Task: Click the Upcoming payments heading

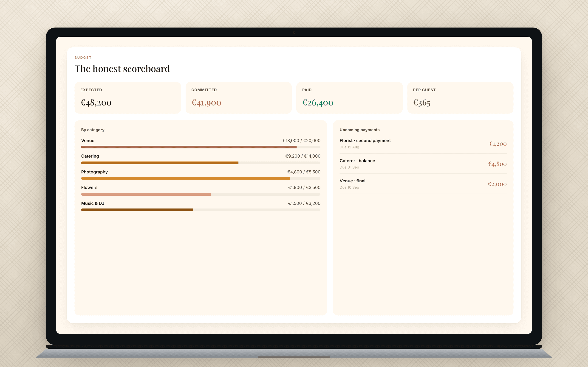Action: pyautogui.click(x=359, y=130)
